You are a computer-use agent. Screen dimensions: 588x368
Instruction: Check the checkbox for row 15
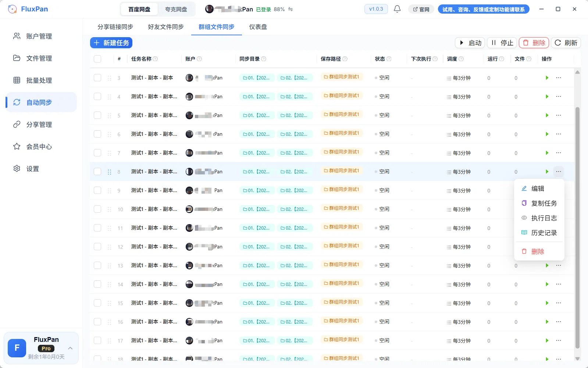[97, 303]
